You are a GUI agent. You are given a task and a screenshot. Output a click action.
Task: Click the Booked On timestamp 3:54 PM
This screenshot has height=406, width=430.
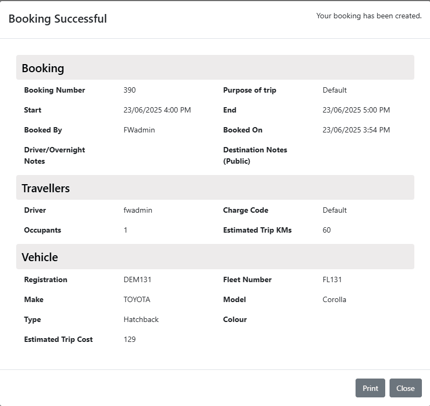356,130
